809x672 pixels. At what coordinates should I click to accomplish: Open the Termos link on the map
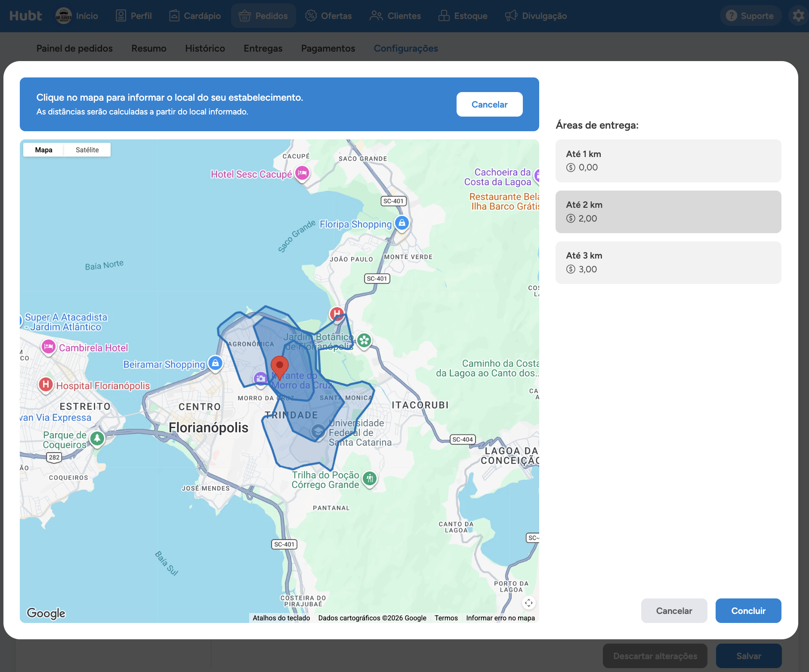446,618
